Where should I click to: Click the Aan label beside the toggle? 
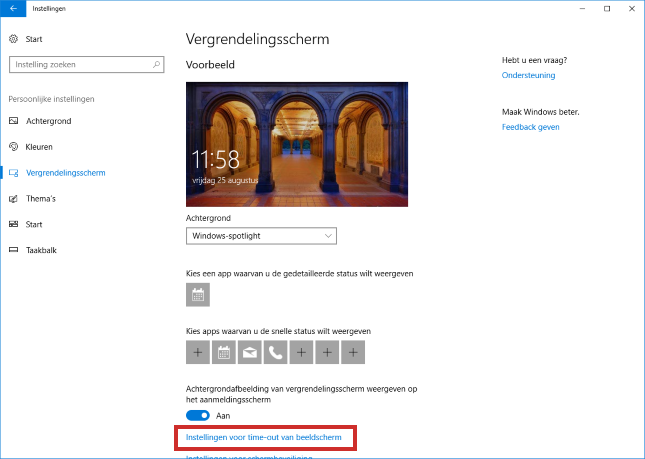(223, 416)
